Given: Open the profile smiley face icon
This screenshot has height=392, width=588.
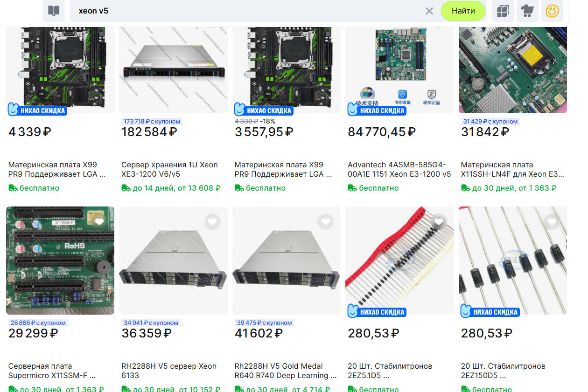Looking at the screenshot, I should [552, 11].
